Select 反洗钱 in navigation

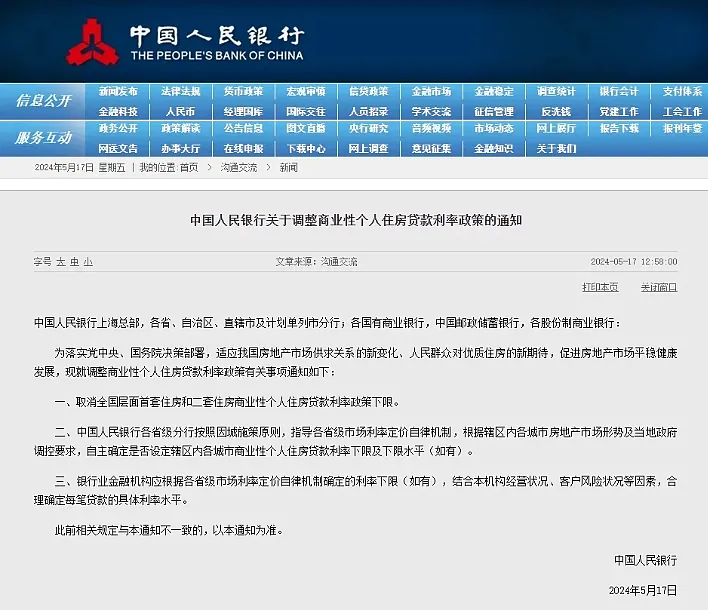point(556,112)
